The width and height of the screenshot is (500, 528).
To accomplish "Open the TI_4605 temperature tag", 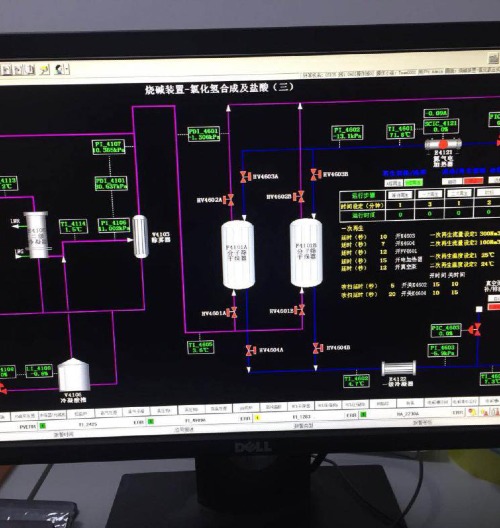I will click(x=201, y=347).
